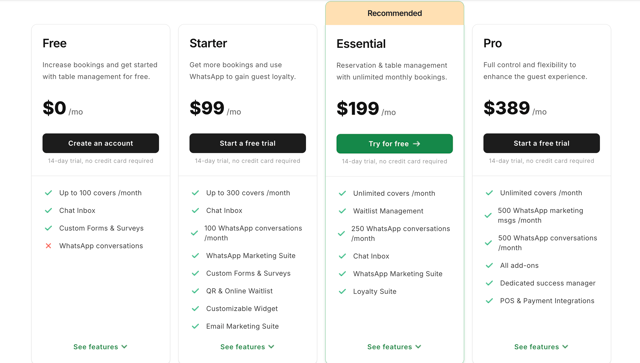This screenshot has height=363, width=640.
Task: Expand See features under the Pro plan
Action: (541, 347)
